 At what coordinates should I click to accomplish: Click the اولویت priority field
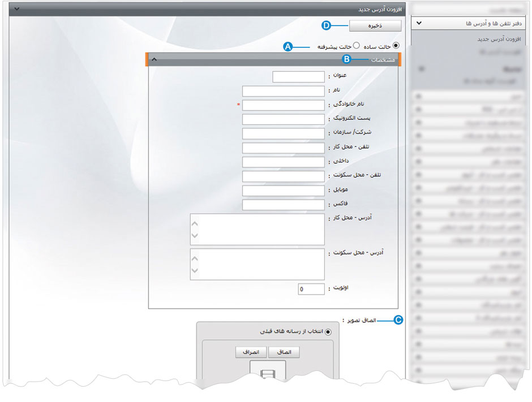pos(311,289)
